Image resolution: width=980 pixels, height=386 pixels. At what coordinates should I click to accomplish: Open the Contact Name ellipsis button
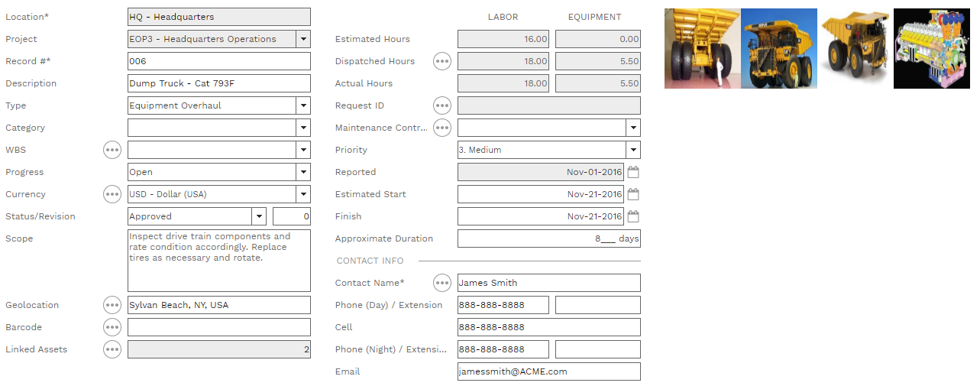point(442,283)
